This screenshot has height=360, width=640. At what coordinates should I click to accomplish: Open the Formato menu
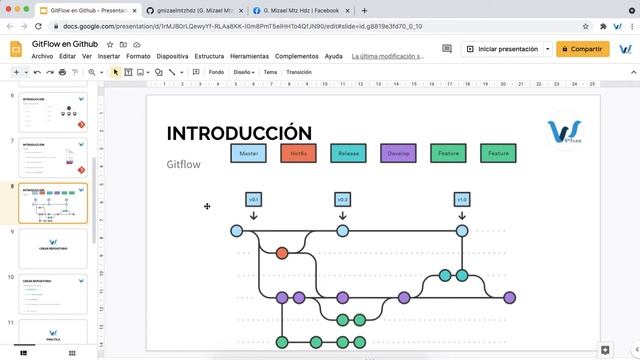(x=138, y=56)
